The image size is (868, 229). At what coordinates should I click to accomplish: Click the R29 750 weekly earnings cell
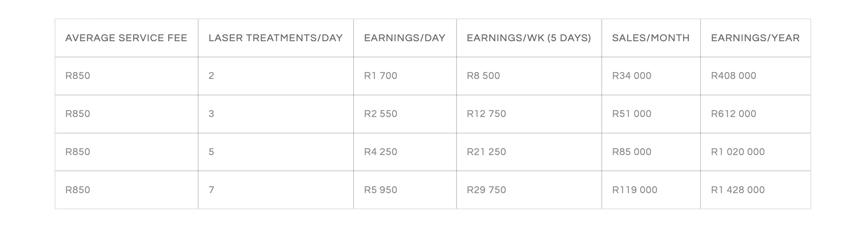click(x=486, y=190)
